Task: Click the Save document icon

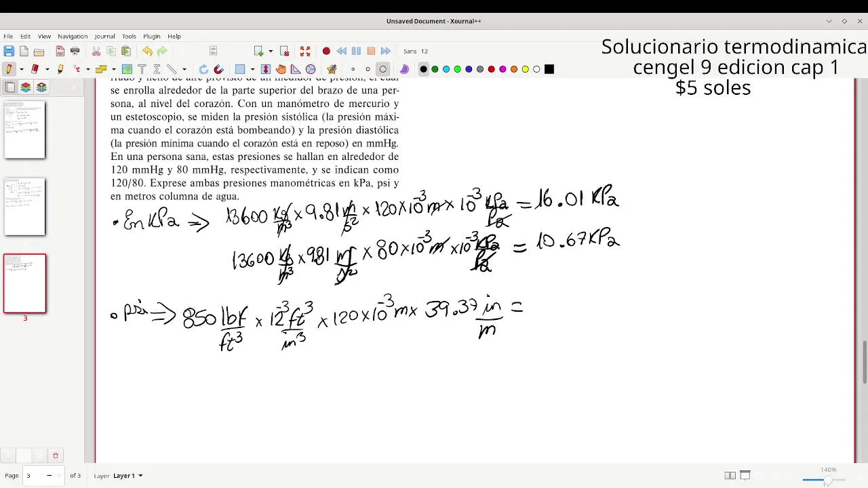Action: (9, 51)
